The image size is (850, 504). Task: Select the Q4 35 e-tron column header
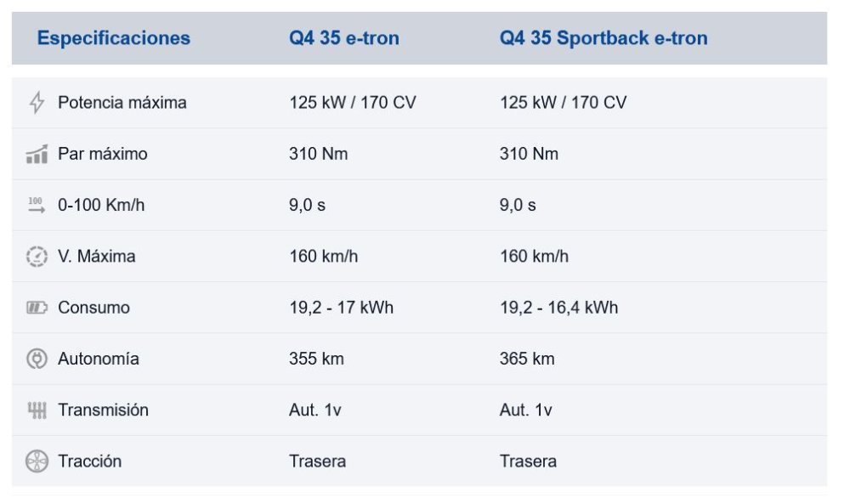tap(344, 38)
